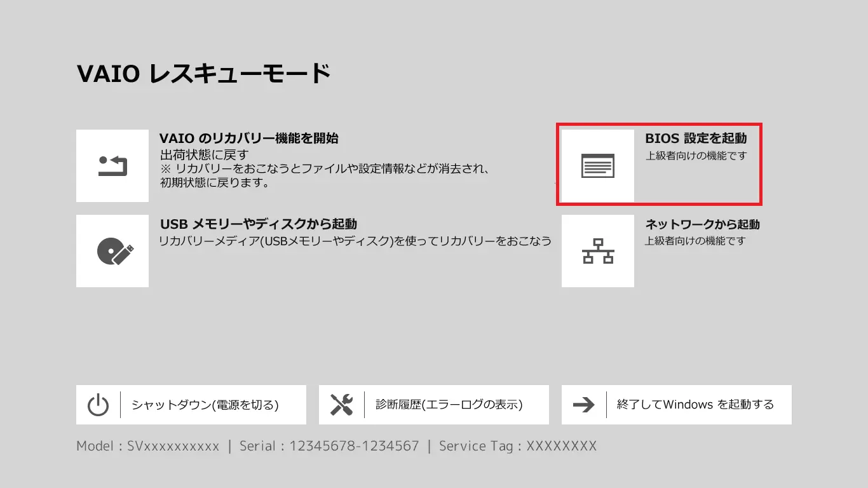Screen dimensions: 868x488
Task: Select the 'USB メモリーやディスクから起動' heading
Action: (x=259, y=224)
